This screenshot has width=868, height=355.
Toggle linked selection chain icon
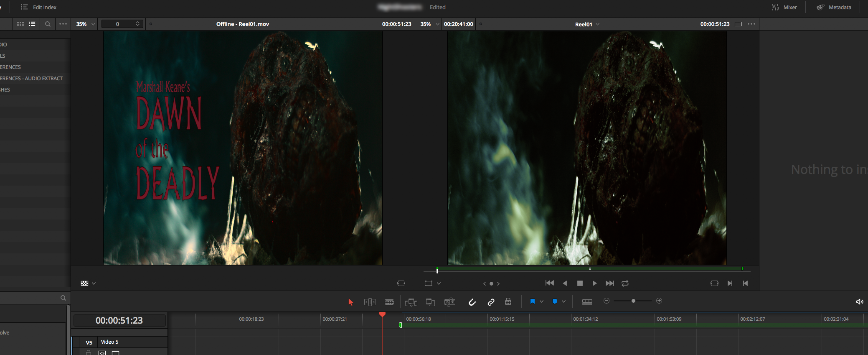(491, 302)
